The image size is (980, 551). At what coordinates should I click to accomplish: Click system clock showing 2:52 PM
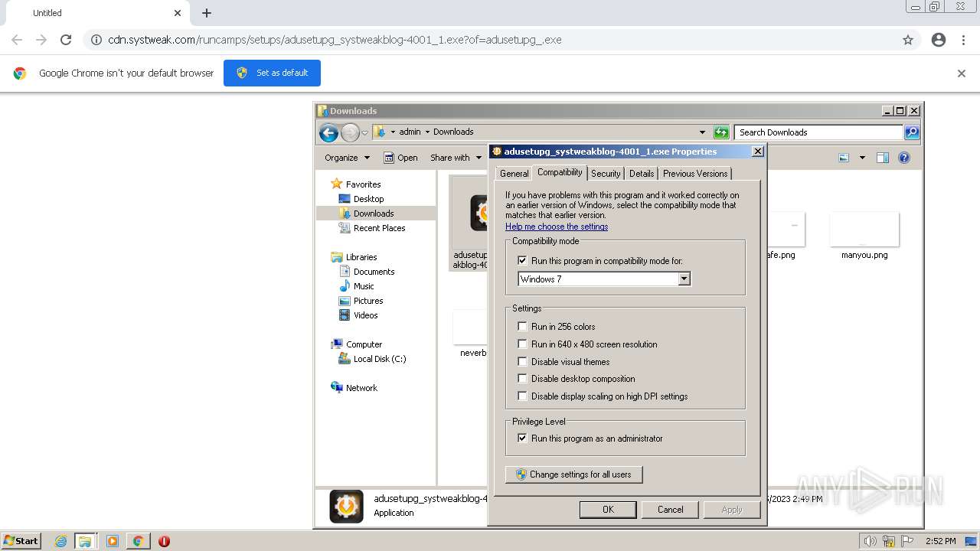[940, 541]
